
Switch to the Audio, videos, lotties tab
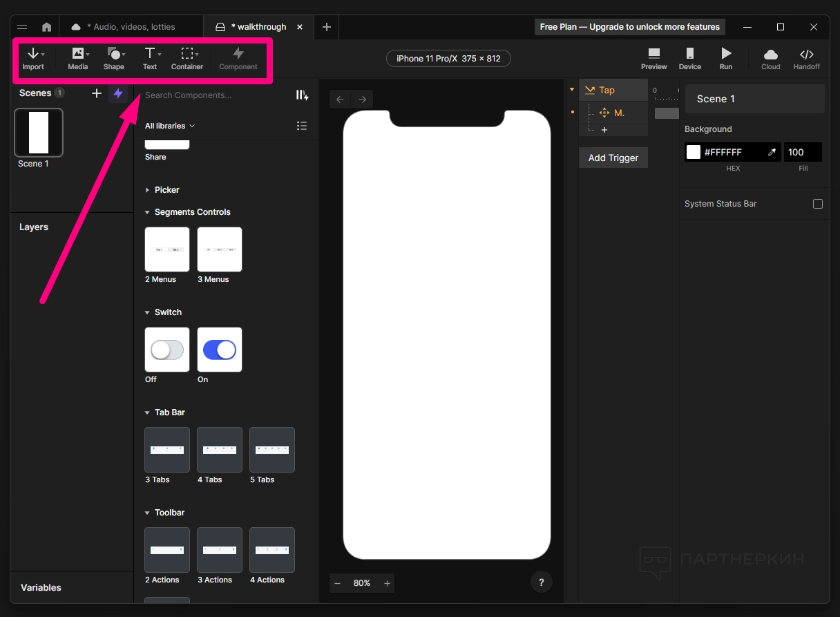tap(131, 27)
